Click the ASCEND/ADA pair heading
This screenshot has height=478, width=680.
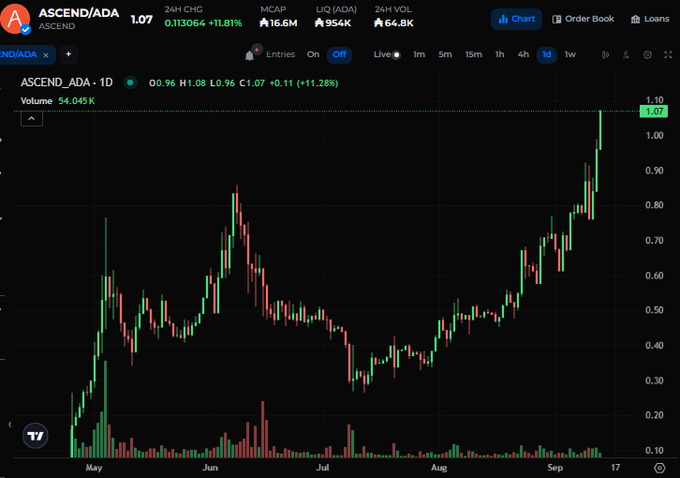(x=78, y=13)
